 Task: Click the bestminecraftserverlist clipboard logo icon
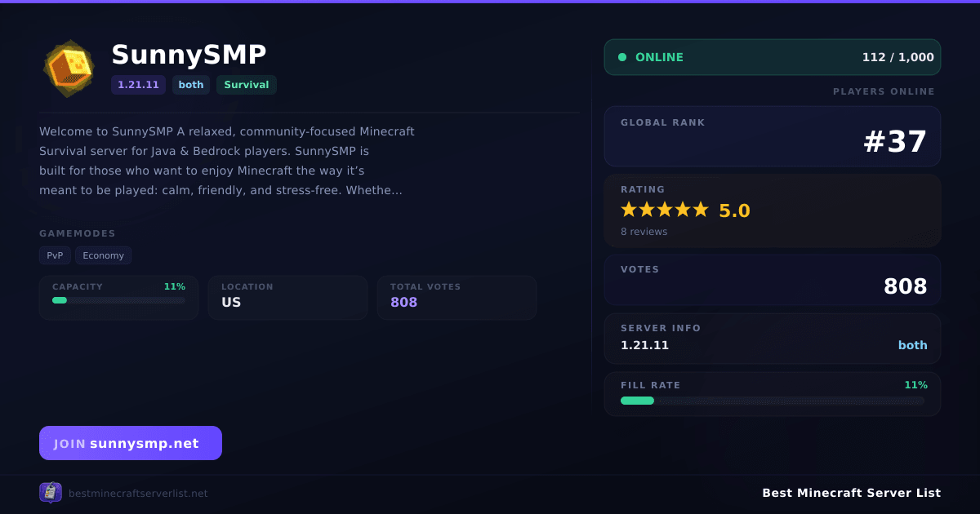[x=51, y=492]
